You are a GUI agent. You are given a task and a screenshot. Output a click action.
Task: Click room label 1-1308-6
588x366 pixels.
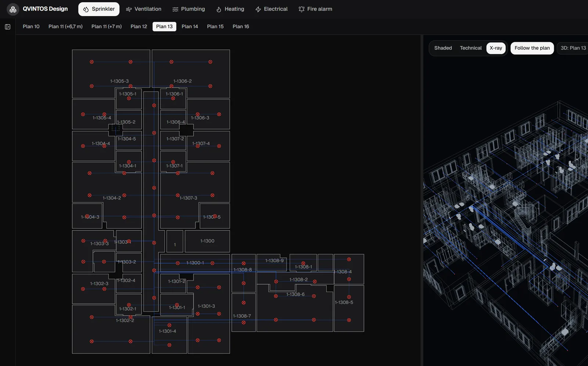click(x=295, y=294)
